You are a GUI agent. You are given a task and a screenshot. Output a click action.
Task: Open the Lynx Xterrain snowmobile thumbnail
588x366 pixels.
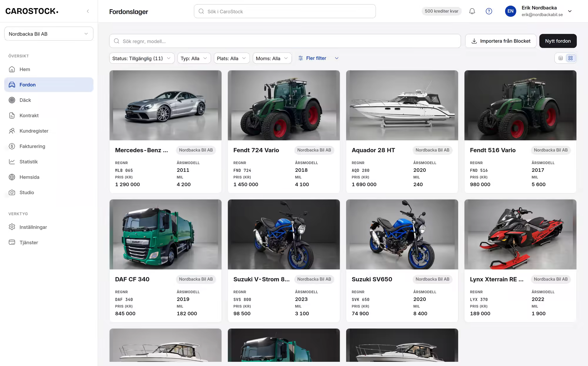[520, 234]
